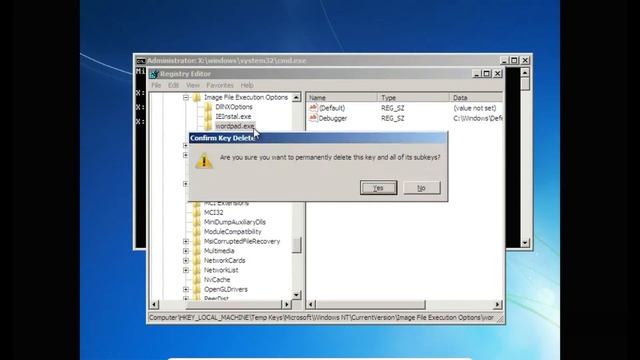Image resolution: width=640 pixels, height=360 pixels.
Task: Click the values pane scroll right arrow
Action: coord(498,304)
